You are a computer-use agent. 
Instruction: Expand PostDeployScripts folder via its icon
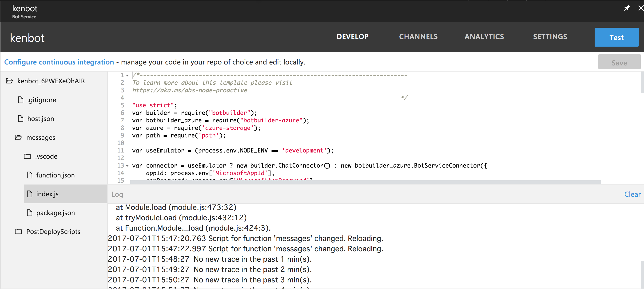18,231
